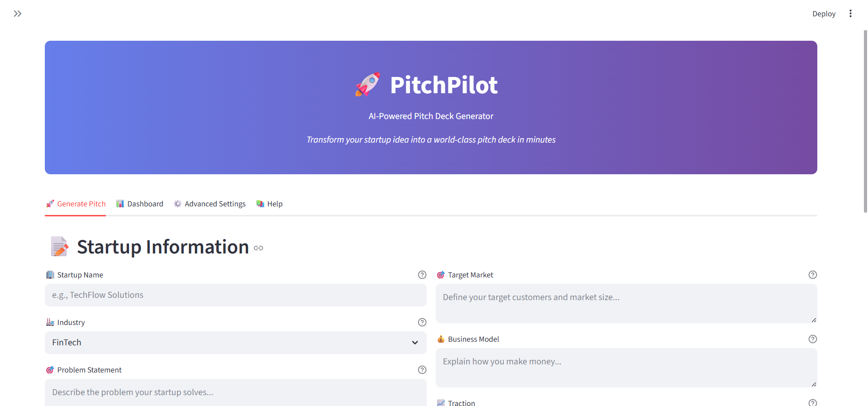Focus the Startup Name text field

[x=235, y=295]
